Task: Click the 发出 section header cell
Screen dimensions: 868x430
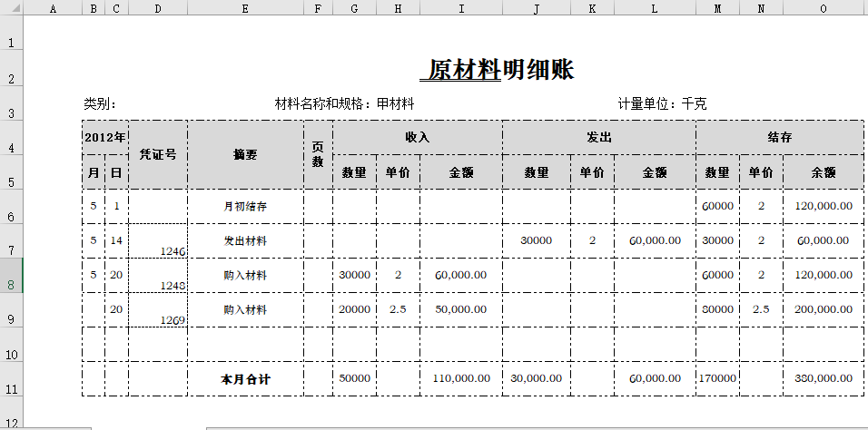Action: coord(598,138)
